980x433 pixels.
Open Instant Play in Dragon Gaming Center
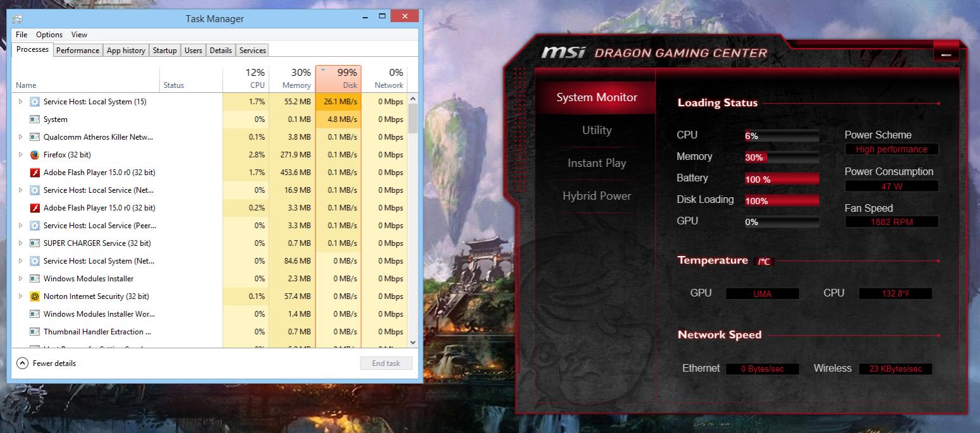[597, 163]
